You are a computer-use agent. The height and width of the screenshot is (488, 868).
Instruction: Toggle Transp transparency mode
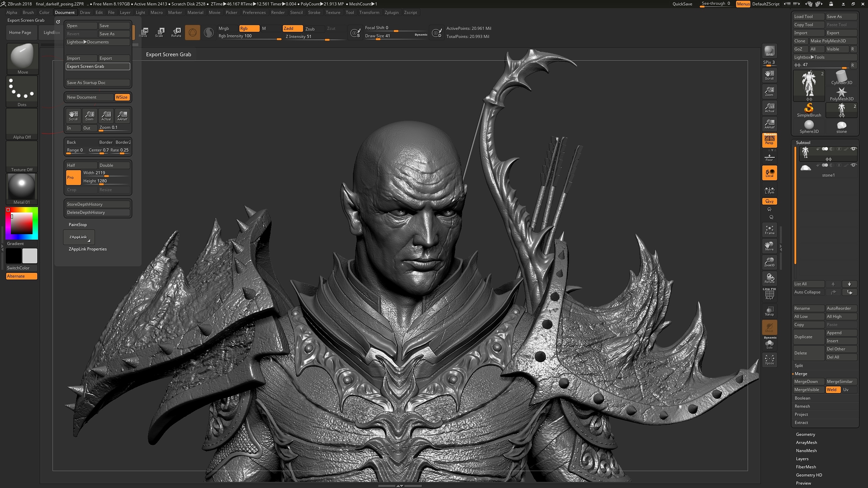point(769,311)
